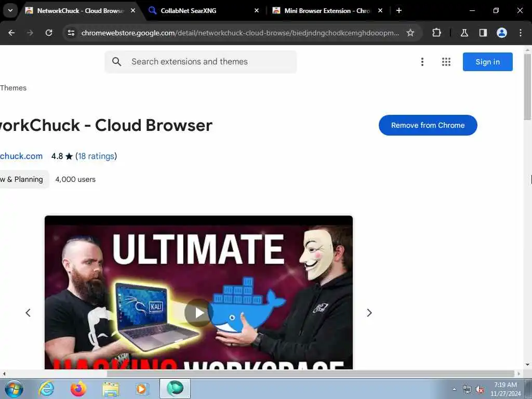Toggle the browser side panel
This screenshot has height=399, width=532.
point(483,33)
